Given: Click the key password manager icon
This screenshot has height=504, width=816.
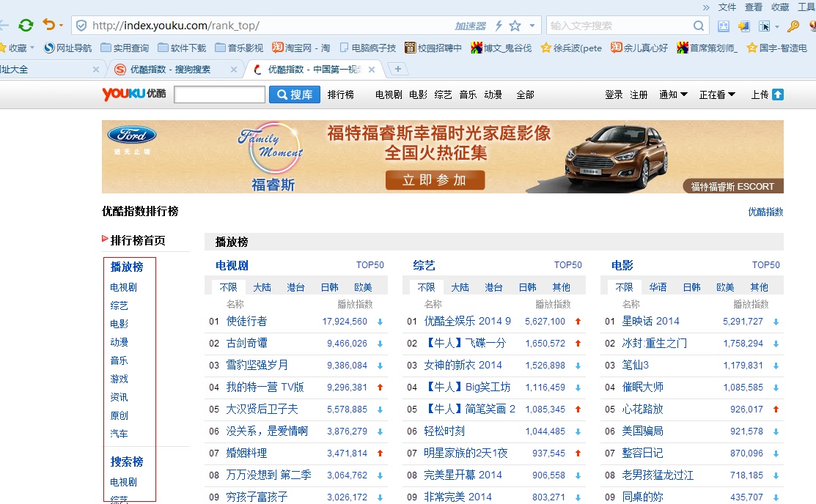Looking at the screenshot, I should (x=793, y=26).
